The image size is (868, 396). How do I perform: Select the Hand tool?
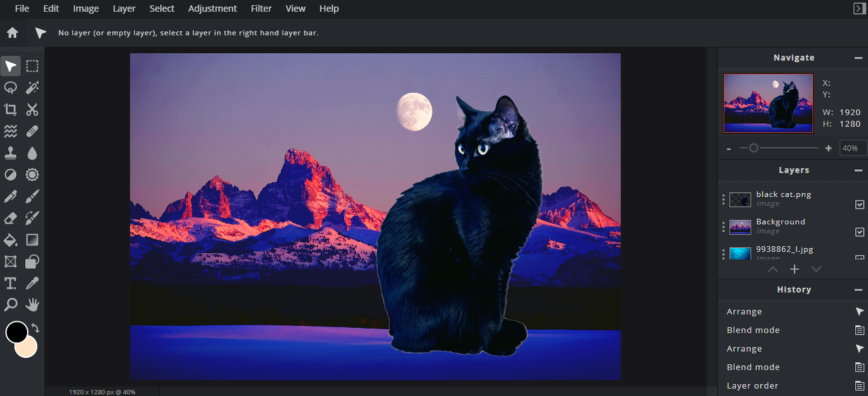32,305
